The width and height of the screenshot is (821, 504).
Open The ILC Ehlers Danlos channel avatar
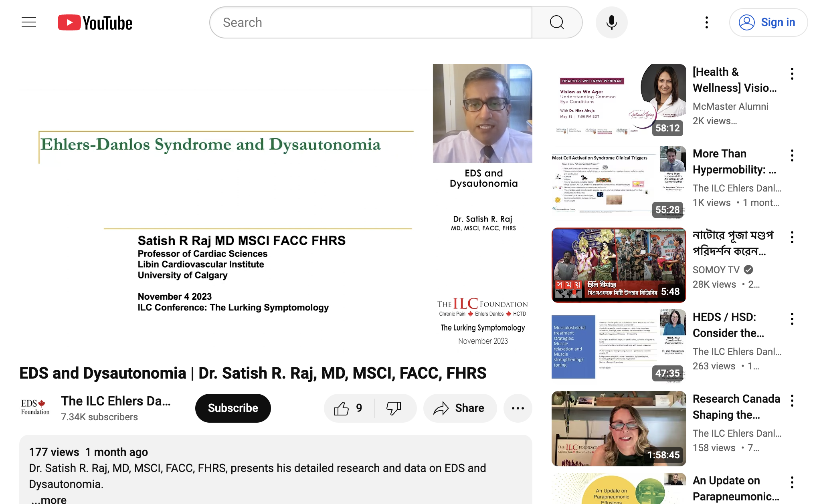(x=35, y=408)
